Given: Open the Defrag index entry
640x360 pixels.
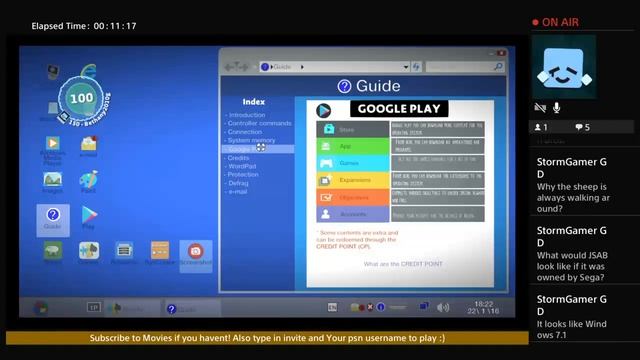Looking at the screenshot, I should [237, 183].
